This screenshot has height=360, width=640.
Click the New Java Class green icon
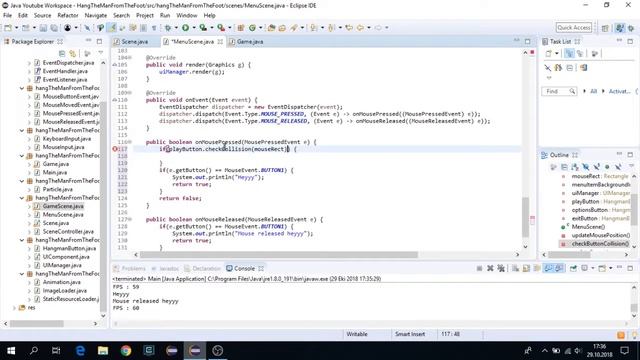(252, 28)
